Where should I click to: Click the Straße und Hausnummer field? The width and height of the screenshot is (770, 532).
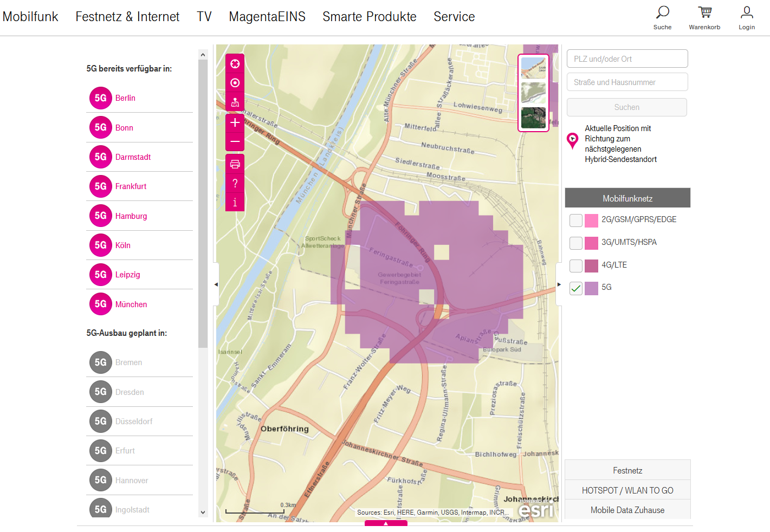pyautogui.click(x=627, y=82)
